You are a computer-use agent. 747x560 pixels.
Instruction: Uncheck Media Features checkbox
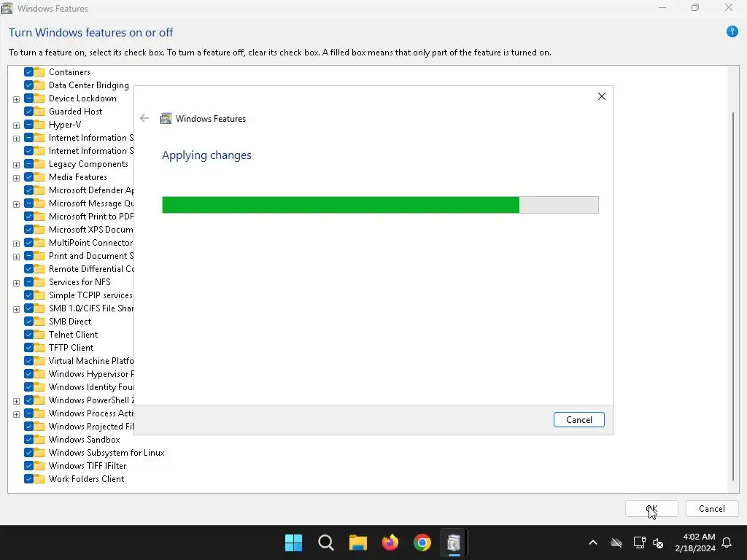[28, 177]
